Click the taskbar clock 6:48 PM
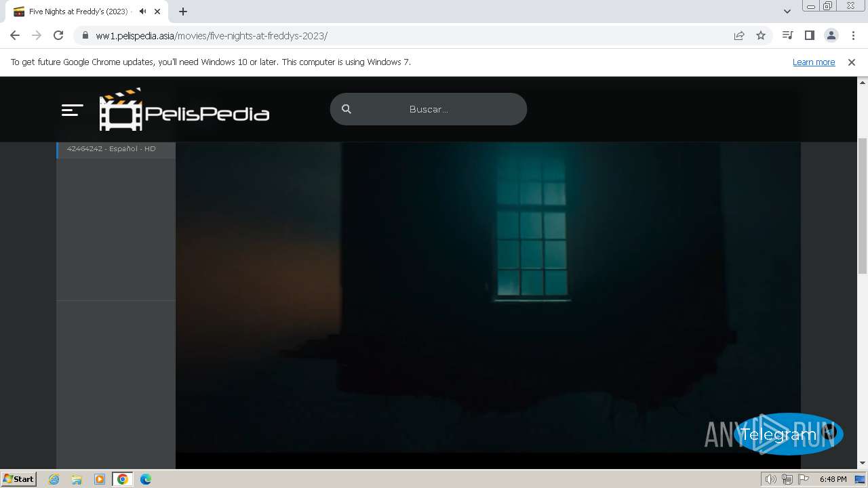868x488 pixels. (x=833, y=479)
